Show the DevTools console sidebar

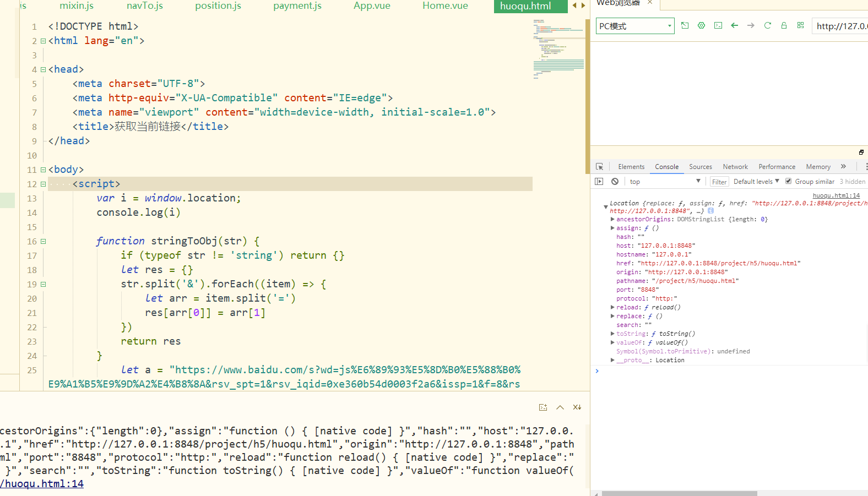point(599,181)
